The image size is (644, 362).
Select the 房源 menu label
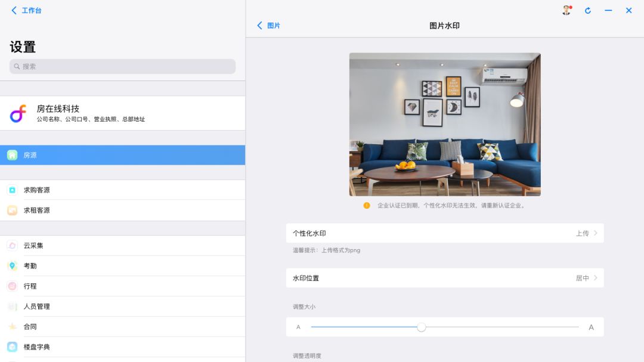pos(30,155)
